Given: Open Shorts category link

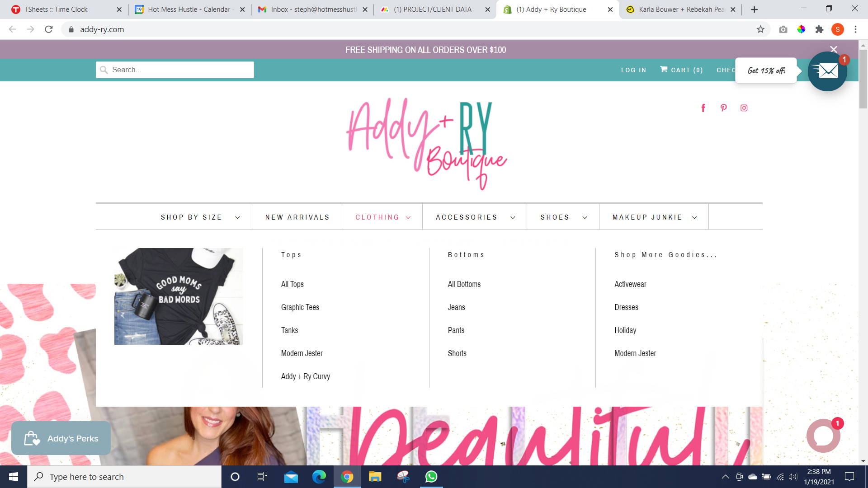Looking at the screenshot, I should pyautogui.click(x=457, y=353).
